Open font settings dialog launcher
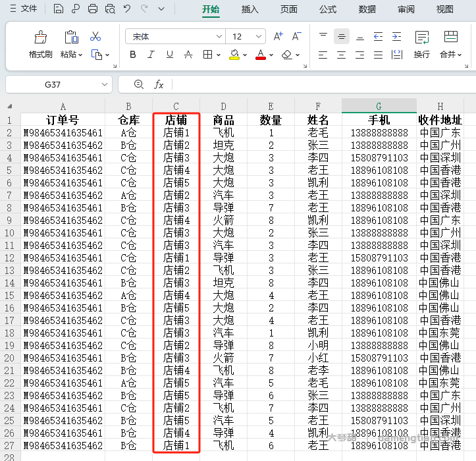The image size is (476, 461). [x=305, y=66]
